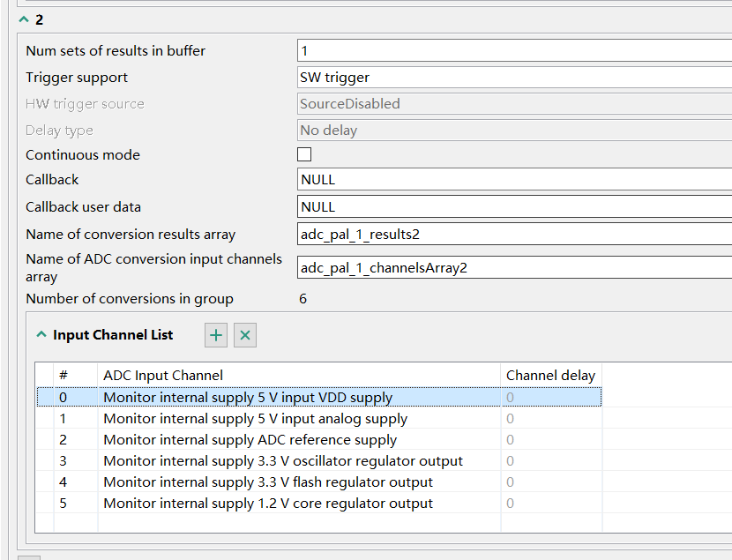Edit the ADC input channels array name
Viewport: 732px width, 560px height.
pos(515,267)
